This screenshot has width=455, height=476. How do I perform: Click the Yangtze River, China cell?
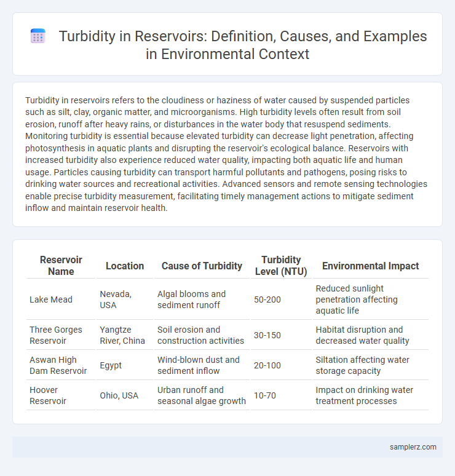point(125,335)
